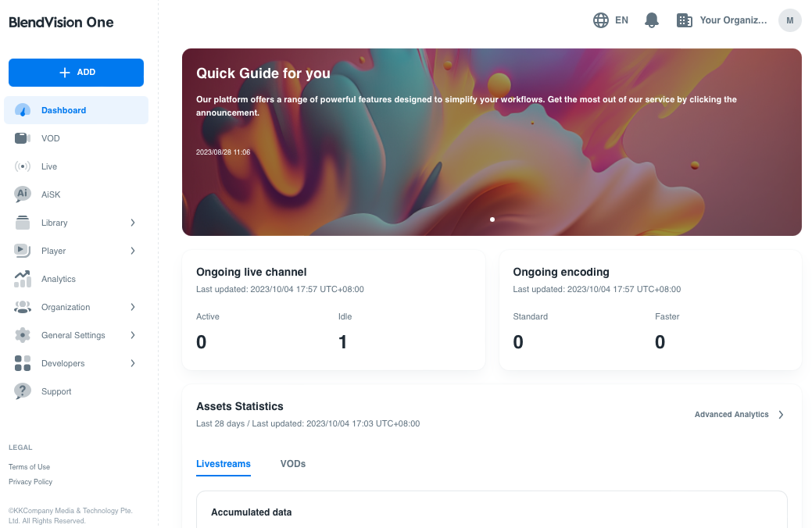Click the notification bell icon
This screenshot has height=528, width=812.
[652, 20]
